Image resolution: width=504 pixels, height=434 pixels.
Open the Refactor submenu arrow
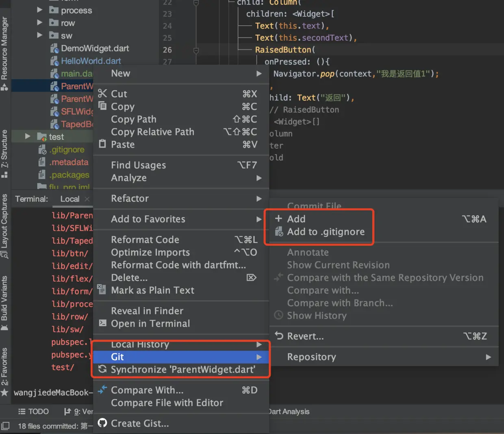click(x=259, y=198)
